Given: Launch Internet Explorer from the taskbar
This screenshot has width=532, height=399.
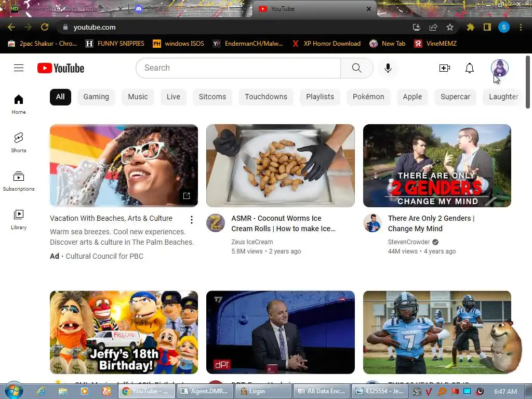Looking at the screenshot, I should point(41,391).
